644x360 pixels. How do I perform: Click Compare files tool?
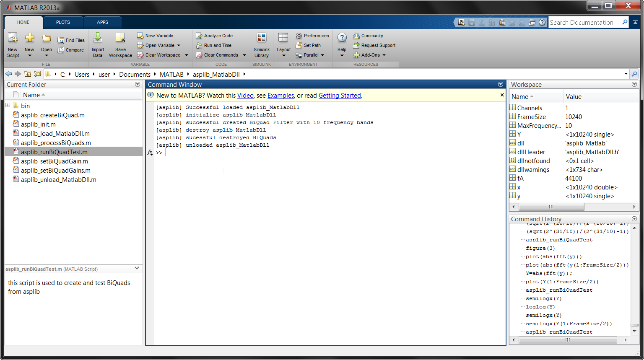click(71, 50)
